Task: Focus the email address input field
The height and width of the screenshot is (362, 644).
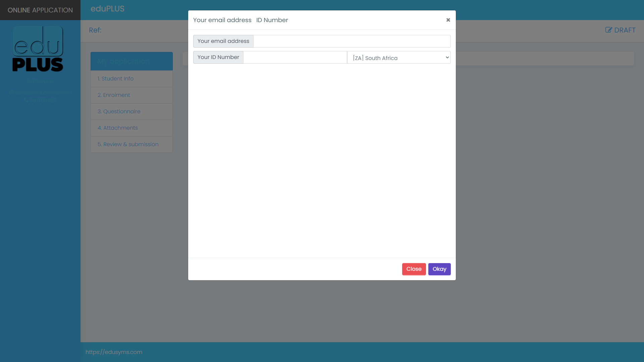Action: [x=352, y=41]
